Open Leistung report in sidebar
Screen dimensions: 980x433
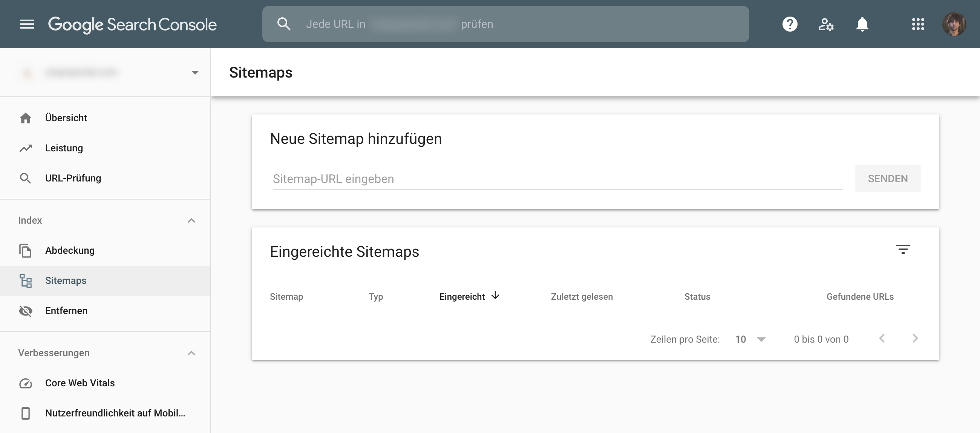click(64, 148)
